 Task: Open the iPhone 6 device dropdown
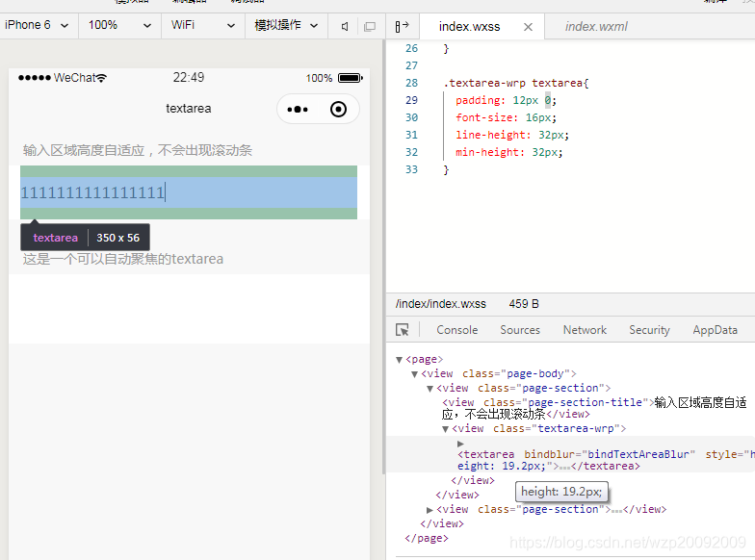pyautogui.click(x=38, y=25)
